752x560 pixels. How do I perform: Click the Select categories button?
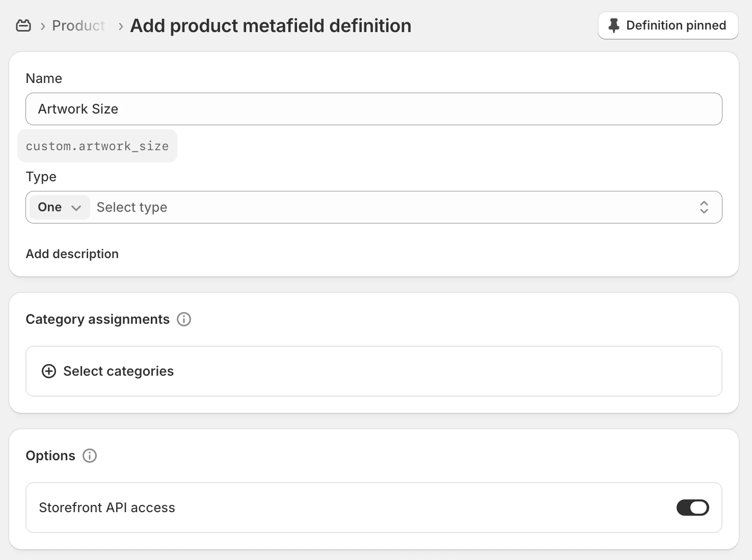pyautogui.click(x=374, y=371)
